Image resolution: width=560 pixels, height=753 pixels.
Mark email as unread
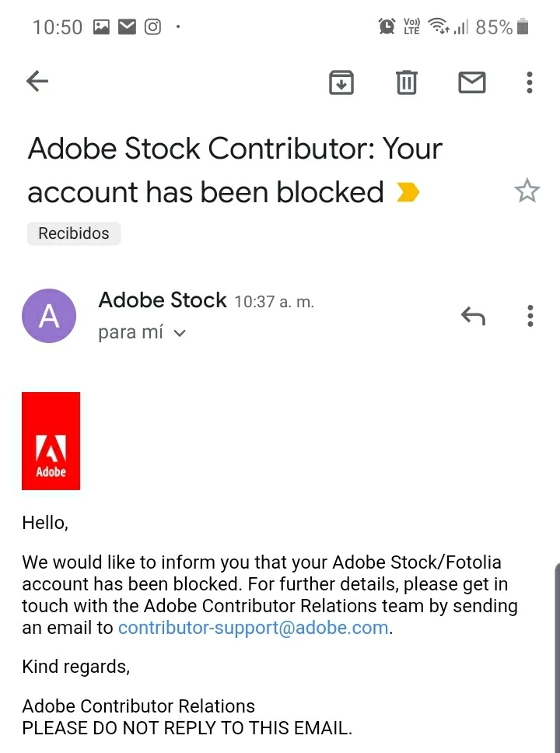point(471,82)
